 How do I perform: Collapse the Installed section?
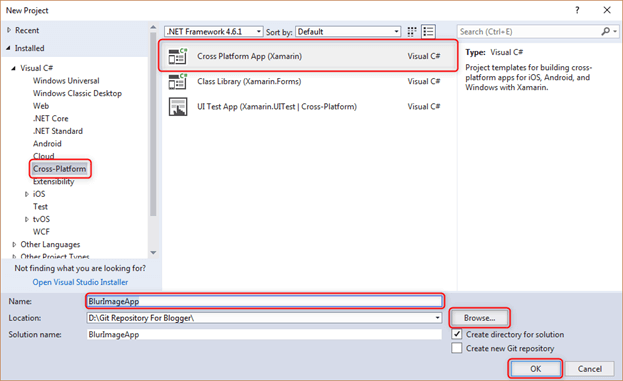pos(8,48)
